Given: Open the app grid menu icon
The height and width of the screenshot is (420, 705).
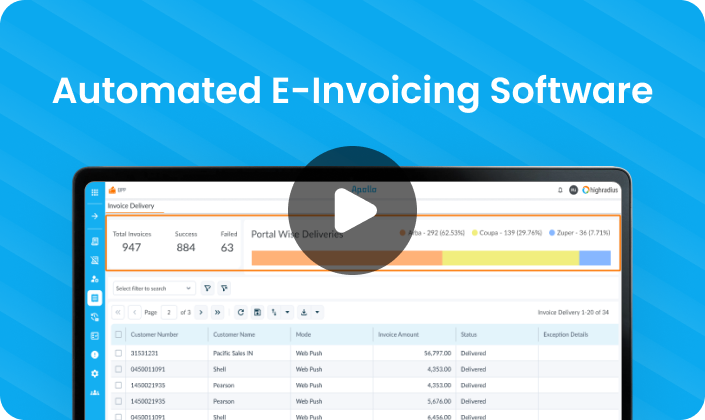Looking at the screenshot, I should point(95,190).
